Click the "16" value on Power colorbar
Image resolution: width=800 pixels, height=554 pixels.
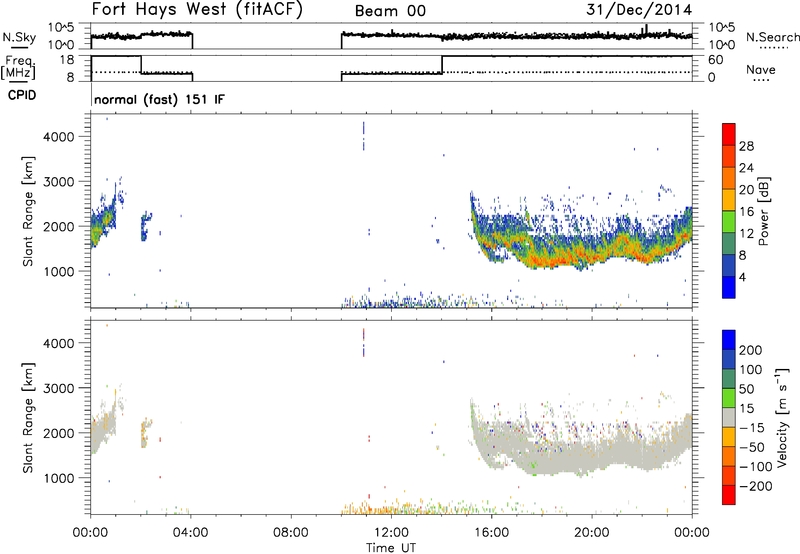(x=746, y=212)
